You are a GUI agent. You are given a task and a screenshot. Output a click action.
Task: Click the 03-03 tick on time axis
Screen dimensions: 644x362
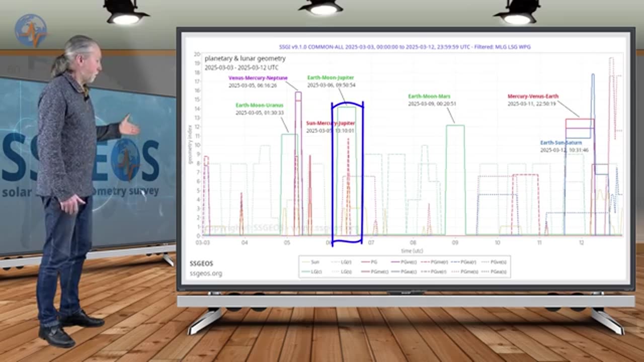coord(203,243)
